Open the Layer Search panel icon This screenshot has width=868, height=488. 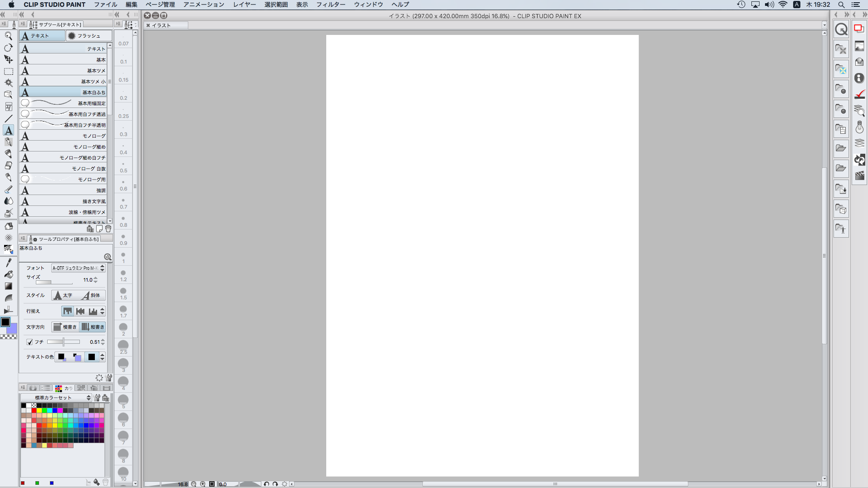(x=859, y=111)
